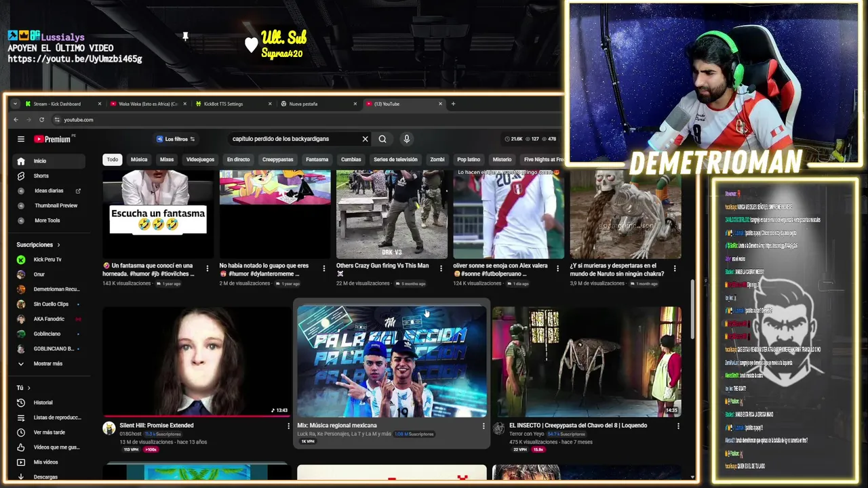This screenshot has width=868, height=488.
Task: Play the EL INSECTO Chavo thumbnail
Action: click(587, 361)
